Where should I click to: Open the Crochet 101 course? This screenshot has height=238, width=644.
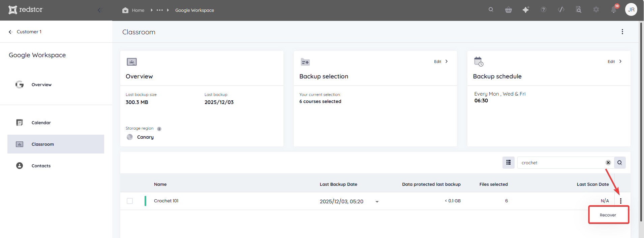coord(166,201)
